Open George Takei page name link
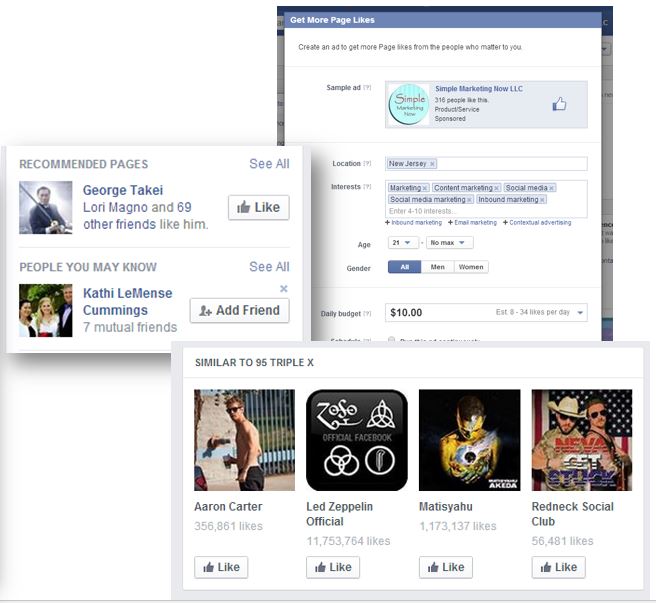Image resolution: width=656 pixels, height=603 pixels. click(123, 190)
